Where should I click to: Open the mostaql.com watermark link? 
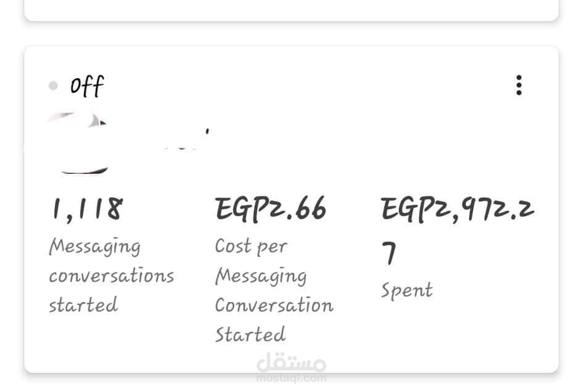(291, 378)
